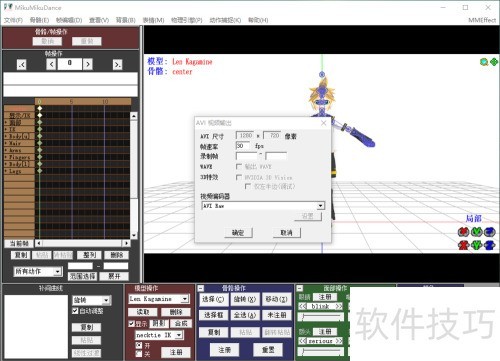This screenshot has height=361, width=500.
Task: Select next eye morph right of blink
Action: coord(339,306)
